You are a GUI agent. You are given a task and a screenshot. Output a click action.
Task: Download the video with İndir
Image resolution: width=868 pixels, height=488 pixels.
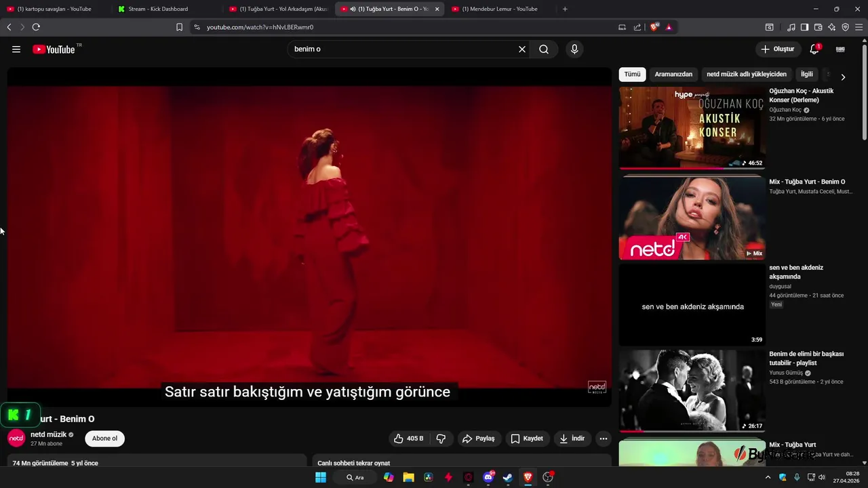coord(572,439)
